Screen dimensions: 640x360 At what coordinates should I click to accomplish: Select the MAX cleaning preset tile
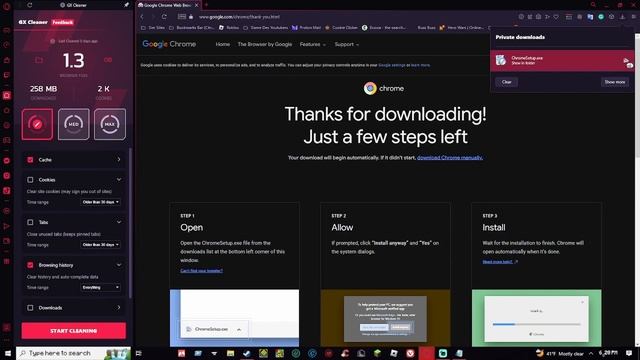tap(110, 124)
